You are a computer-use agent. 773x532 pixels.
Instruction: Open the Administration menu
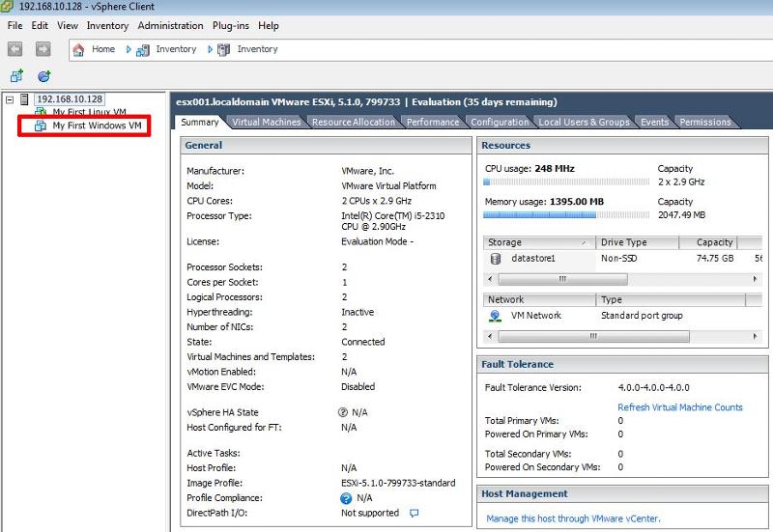tap(171, 26)
